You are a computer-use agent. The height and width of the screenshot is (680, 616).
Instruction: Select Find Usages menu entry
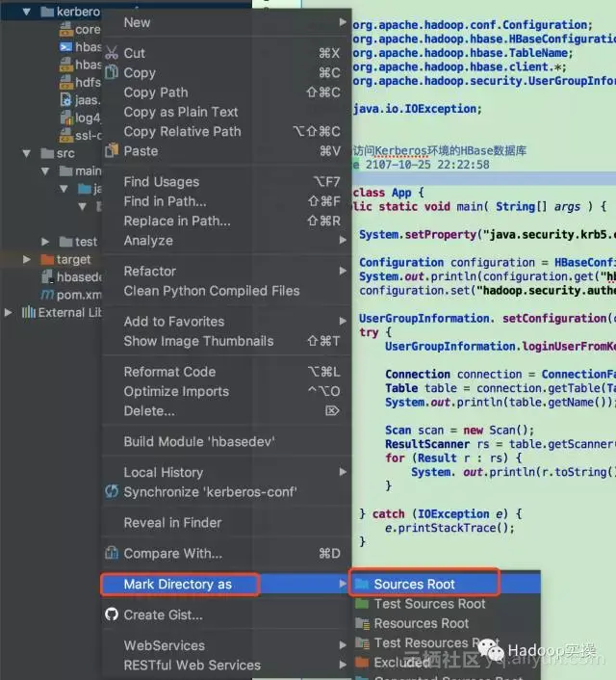click(227, 181)
